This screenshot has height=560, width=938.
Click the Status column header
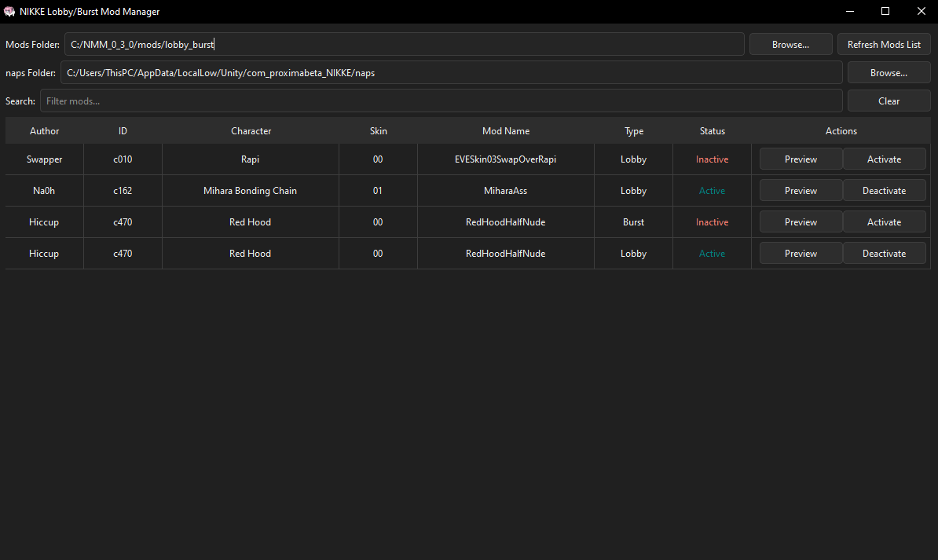(712, 130)
